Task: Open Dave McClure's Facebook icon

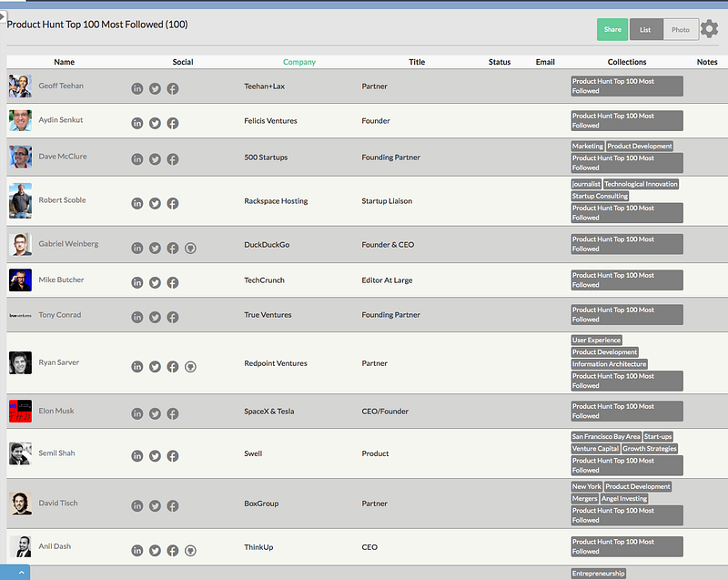Action: click(x=173, y=159)
